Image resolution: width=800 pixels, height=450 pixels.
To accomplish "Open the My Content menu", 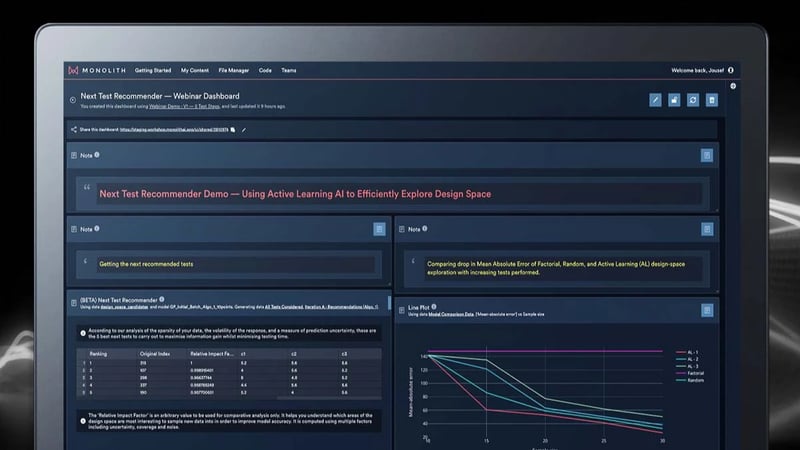I will pos(194,70).
